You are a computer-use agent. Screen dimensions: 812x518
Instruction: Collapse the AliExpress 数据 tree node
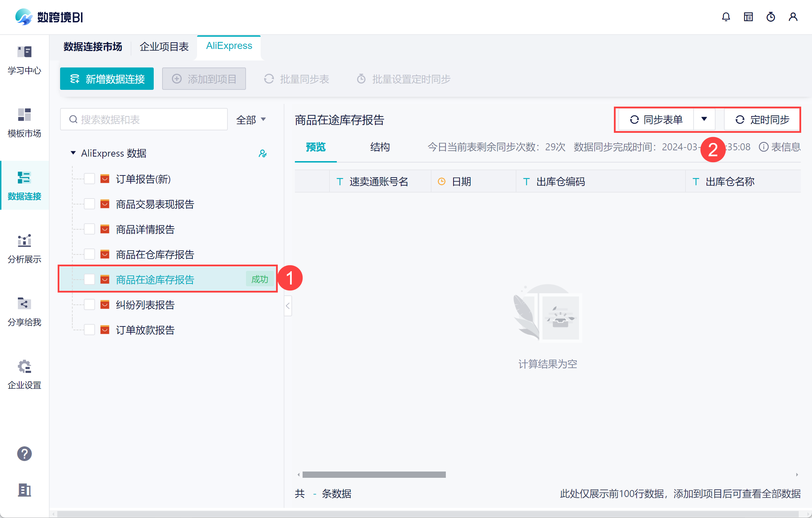coord(73,153)
